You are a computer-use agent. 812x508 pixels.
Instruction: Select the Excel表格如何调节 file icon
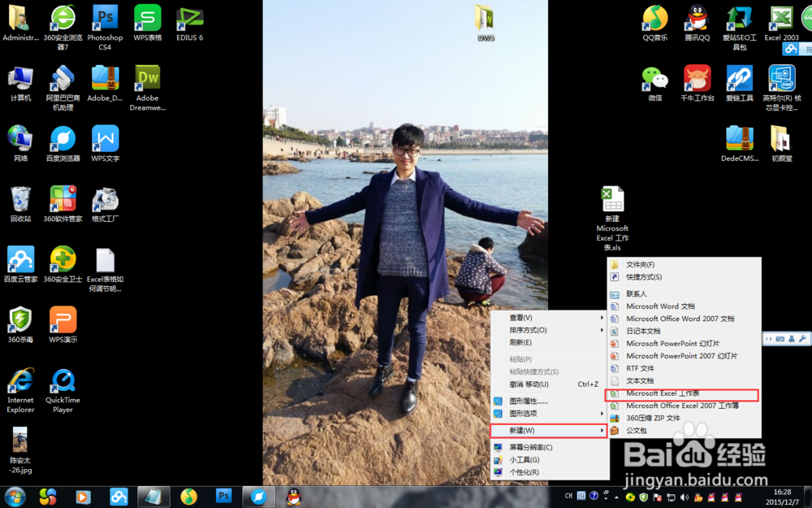(105, 270)
